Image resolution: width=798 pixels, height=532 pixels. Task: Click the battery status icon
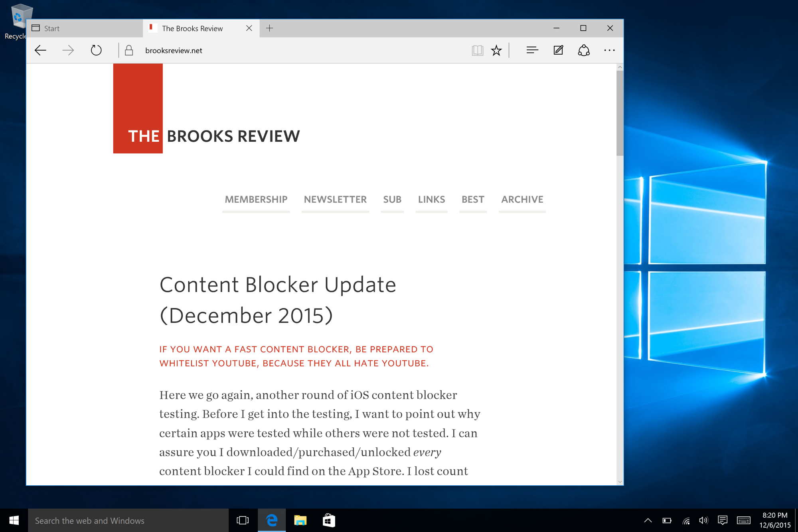(667, 520)
